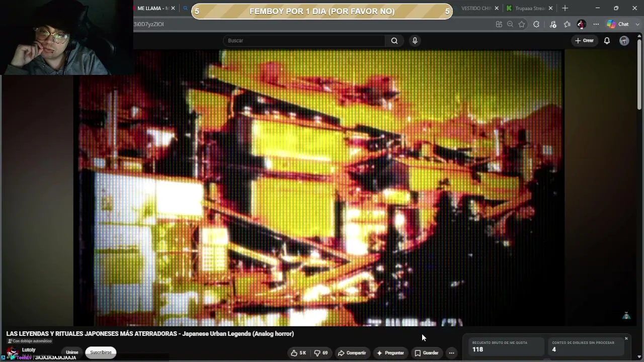Viewport: 644px width, 362px height.
Task: Open browser settings and more menu
Action: (596, 24)
